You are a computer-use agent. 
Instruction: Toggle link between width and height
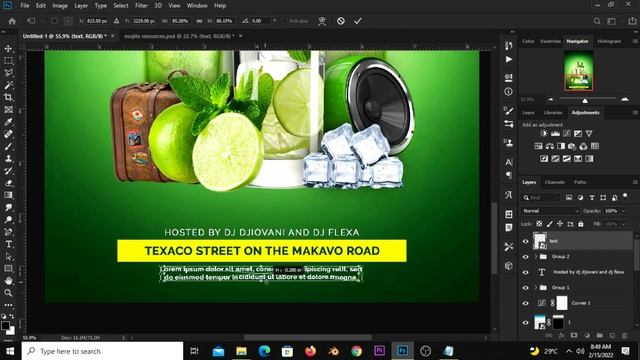(199, 21)
